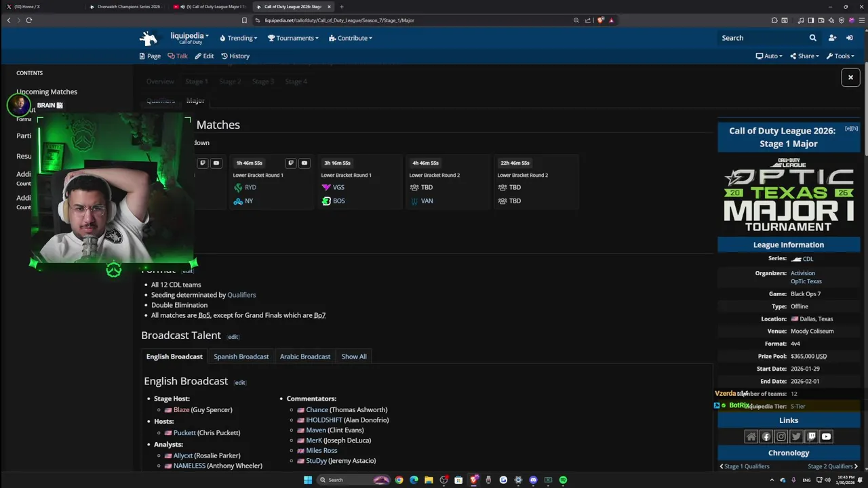Viewport: 868px width, 488px height.
Task: Click the create account person-plus icon
Action: pyautogui.click(x=832, y=38)
